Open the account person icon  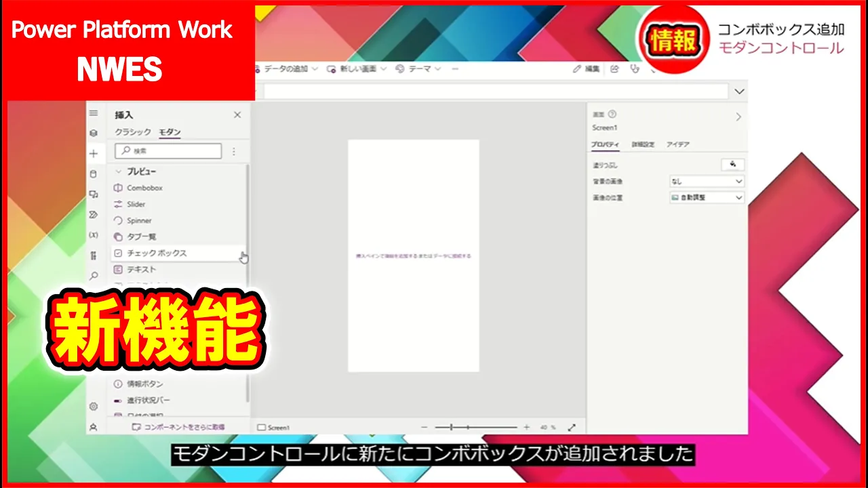(x=94, y=428)
